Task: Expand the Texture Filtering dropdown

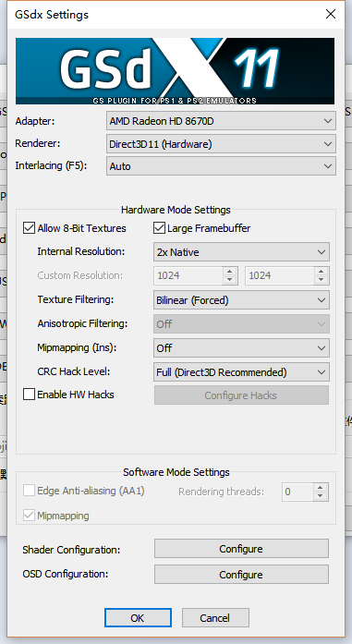Action: coord(241,300)
